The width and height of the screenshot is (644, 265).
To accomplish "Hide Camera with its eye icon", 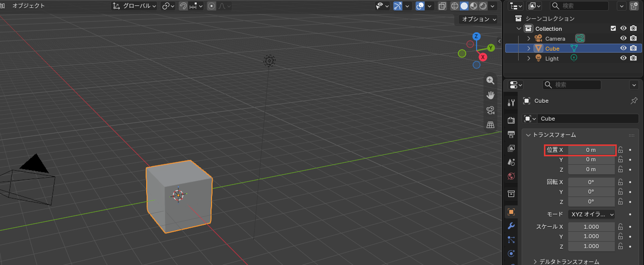I will coord(624,39).
